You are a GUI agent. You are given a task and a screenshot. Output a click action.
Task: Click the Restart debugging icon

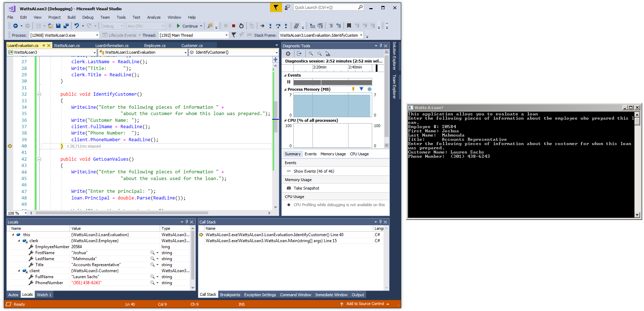pos(241,26)
